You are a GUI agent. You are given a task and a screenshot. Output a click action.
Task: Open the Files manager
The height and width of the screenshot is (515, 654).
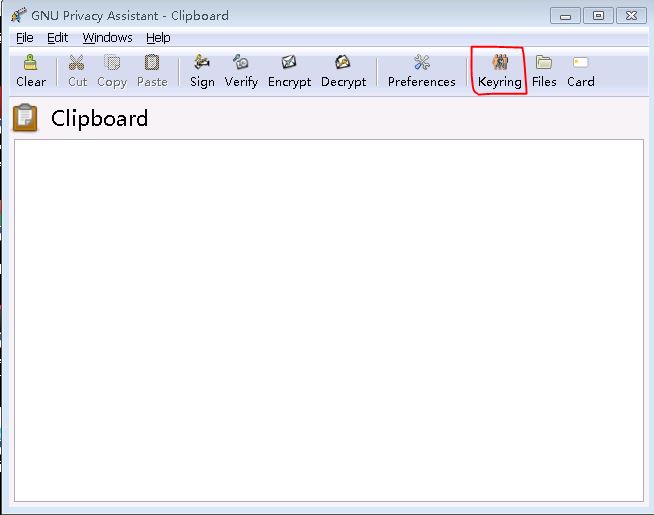(x=544, y=71)
